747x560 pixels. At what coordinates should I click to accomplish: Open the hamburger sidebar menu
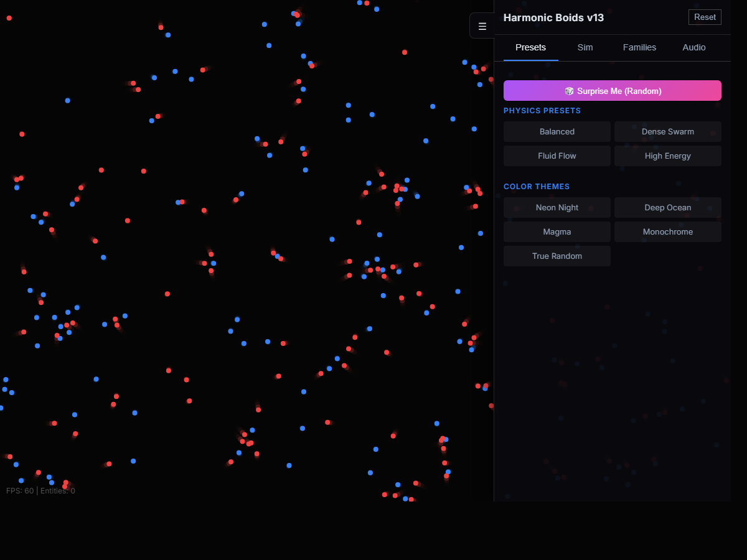[482, 26]
